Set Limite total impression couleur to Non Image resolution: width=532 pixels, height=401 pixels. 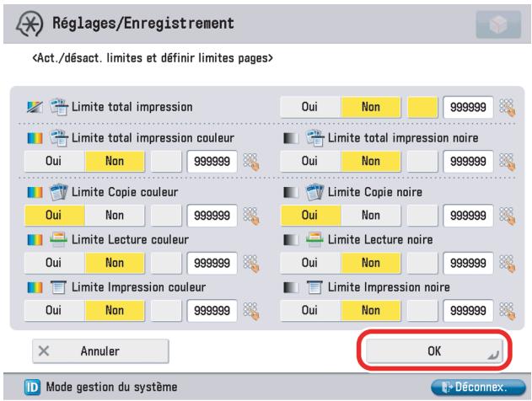click(115, 162)
